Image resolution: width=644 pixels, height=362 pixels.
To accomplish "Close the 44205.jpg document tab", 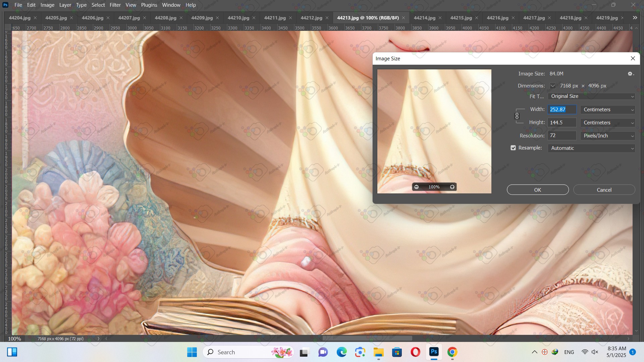I will point(71,18).
